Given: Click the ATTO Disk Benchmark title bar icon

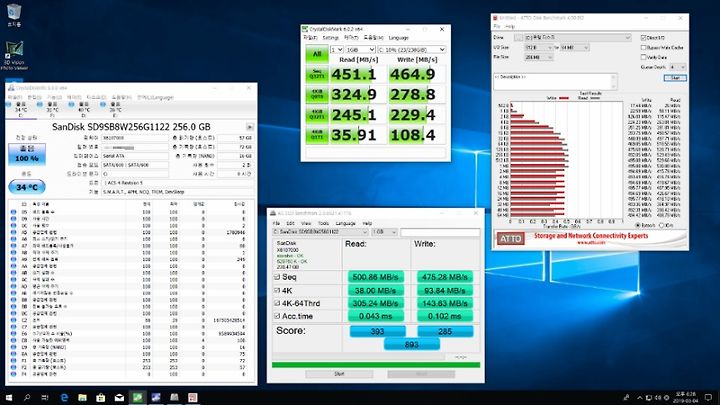Looking at the screenshot, I should pos(495,18).
